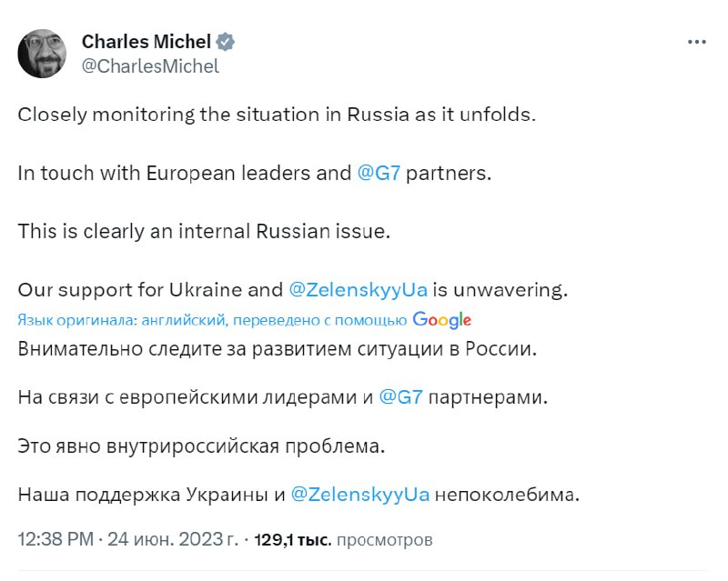Open the @ZelenskyyUa mention in English text
Image resolution: width=728 pixels, height=581 pixels.
tap(345, 290)
